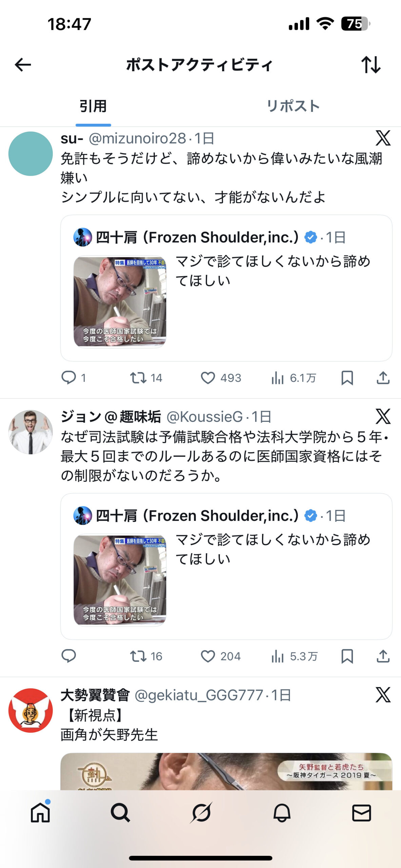Open @KoussieG profile handle link
Viewport: 401px width, 868px height.
coord(205,417)
